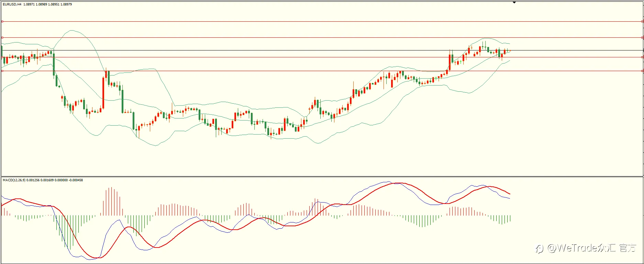644x264 pixels.
Task: Click the EURUSD,H4 chart title label
Action: coord(12,4)
